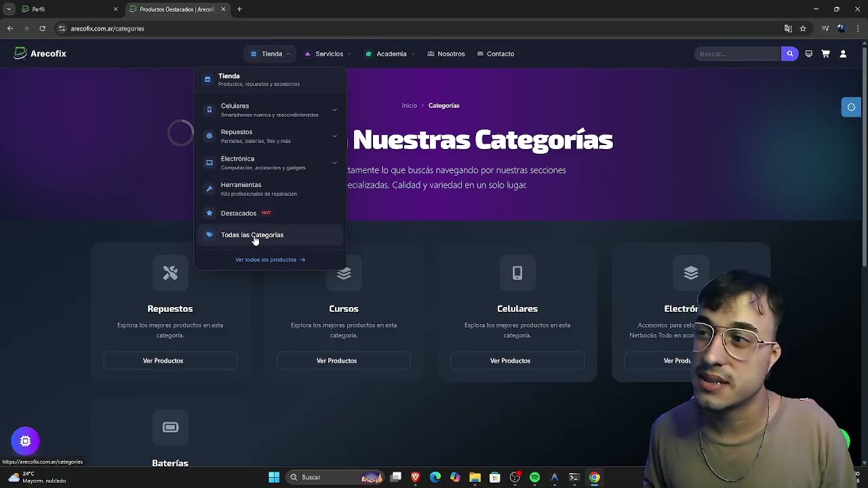Click the Baterías category battery icon
The height and width of the screenshot is (488, 868).
pos(170,427)
